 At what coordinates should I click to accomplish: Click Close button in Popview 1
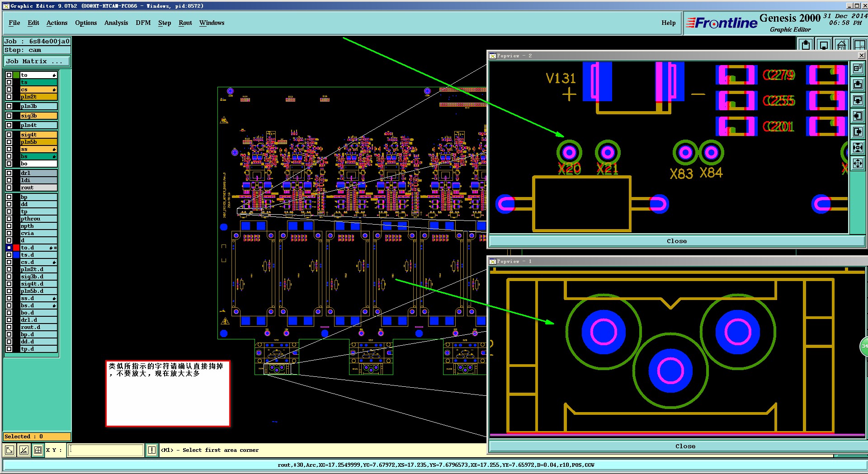coord(685,446)
